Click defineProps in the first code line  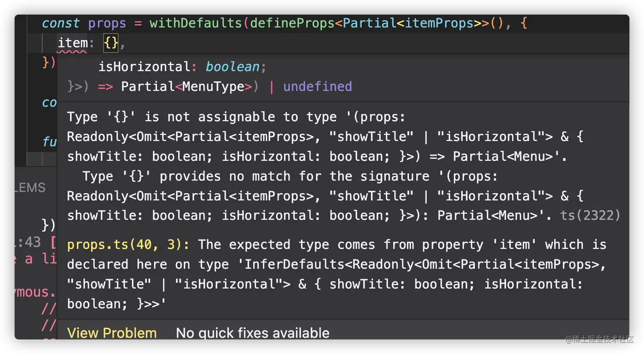click(292, 23)
